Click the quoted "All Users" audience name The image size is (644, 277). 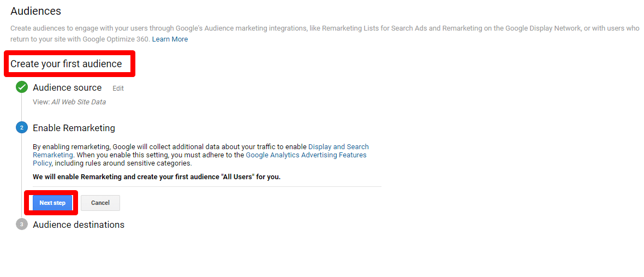coord(236,177)
